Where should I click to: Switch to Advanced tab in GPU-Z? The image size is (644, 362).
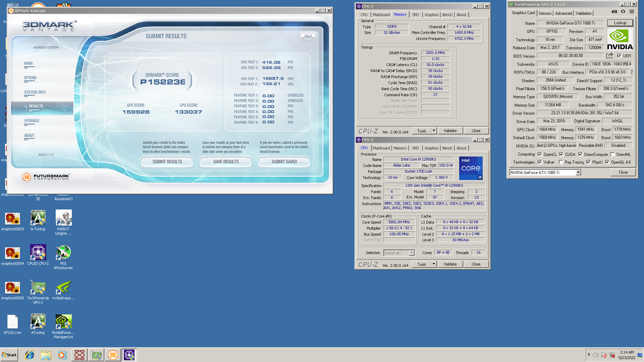tap(563, 13)
